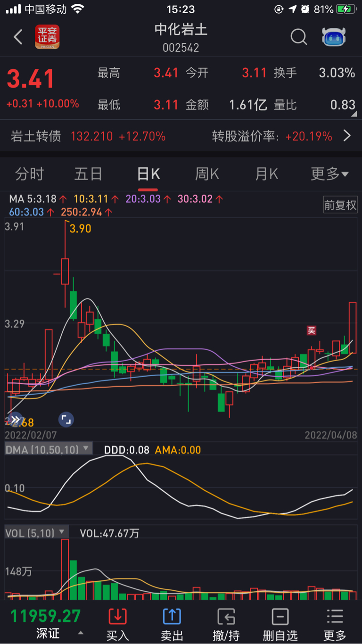Screen dimensions: 362x644
Task: Expand the VOL indicator dropdown
Action: pyautogui.click(x=61, y=533)
